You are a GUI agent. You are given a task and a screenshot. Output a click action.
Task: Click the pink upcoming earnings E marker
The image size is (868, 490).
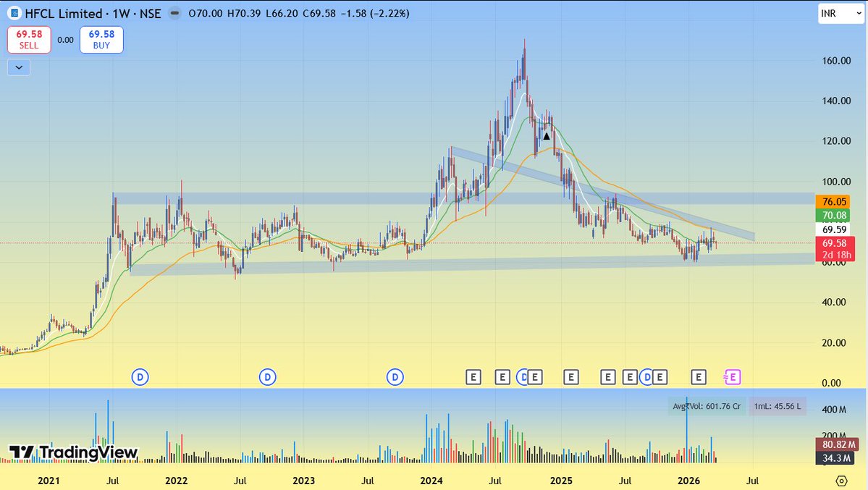point(733,378)
